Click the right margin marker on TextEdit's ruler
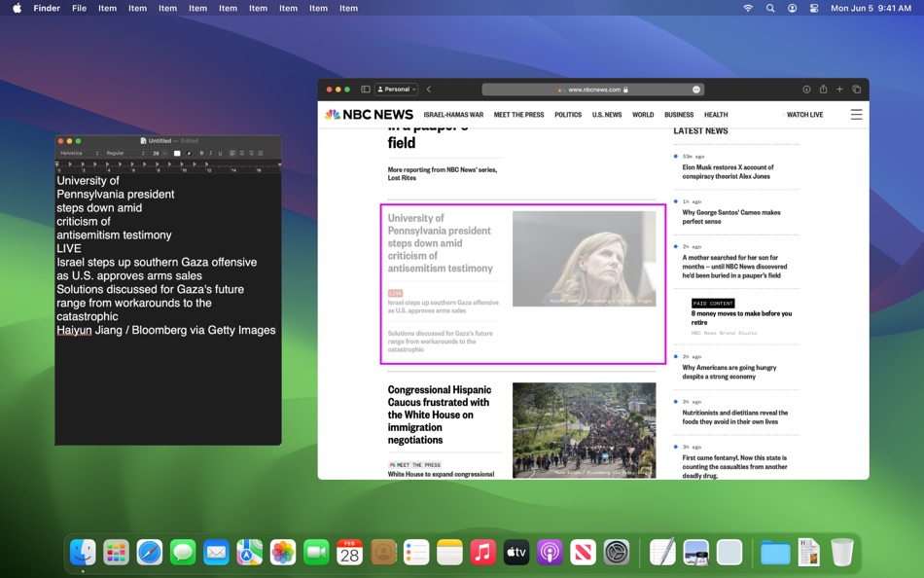The image size is (924, 578). pyautogui.click(x=279, y=164)
